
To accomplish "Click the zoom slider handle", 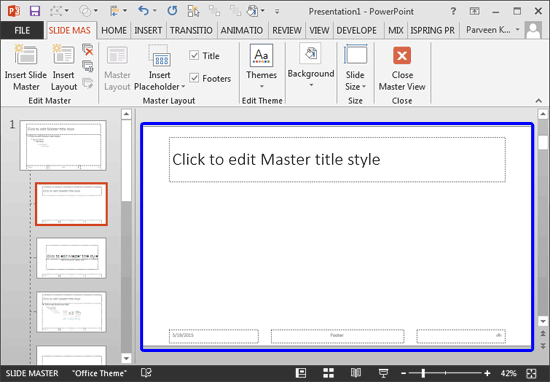I will point(423,373).
